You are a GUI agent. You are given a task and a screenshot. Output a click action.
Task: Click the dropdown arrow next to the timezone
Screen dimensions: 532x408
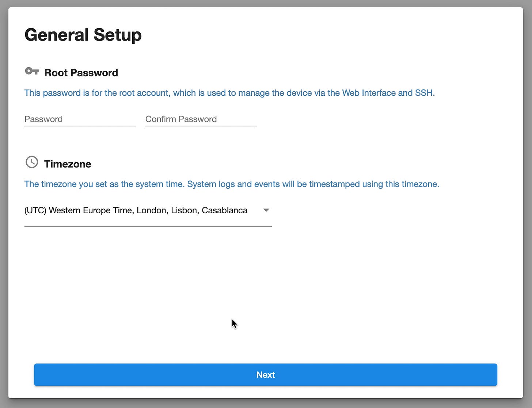(266, 210)
